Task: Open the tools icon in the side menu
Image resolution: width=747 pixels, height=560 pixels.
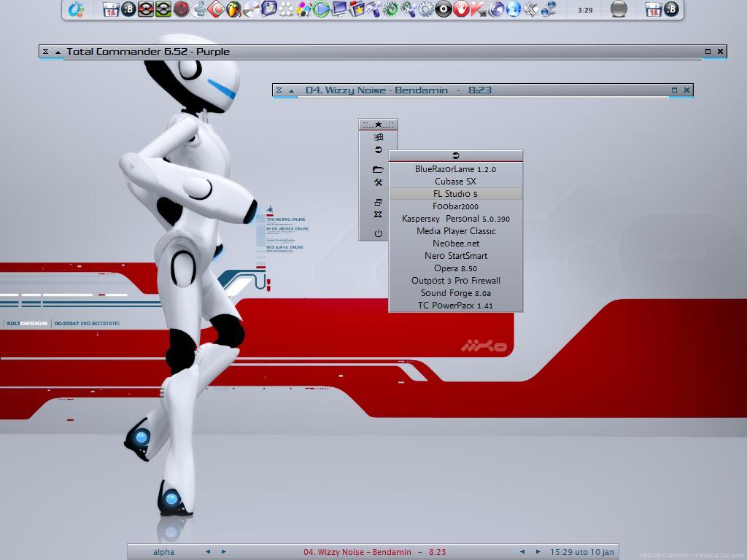Action: (378, 182)
